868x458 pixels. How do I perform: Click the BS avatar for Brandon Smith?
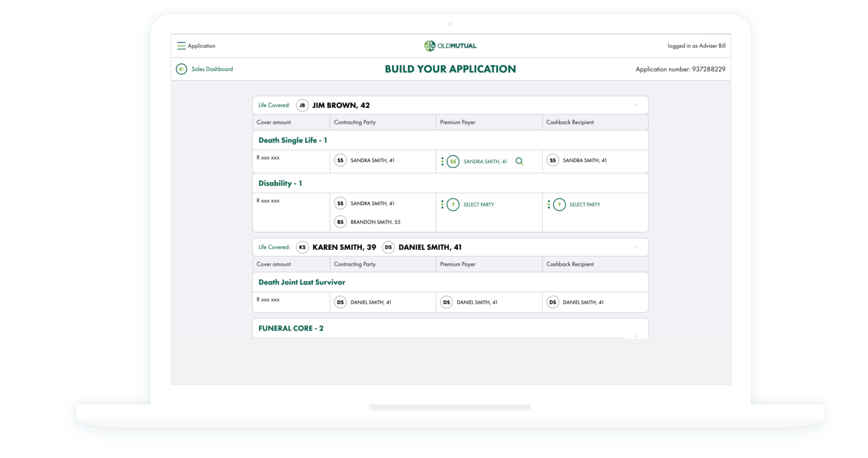tap(340, 222)
